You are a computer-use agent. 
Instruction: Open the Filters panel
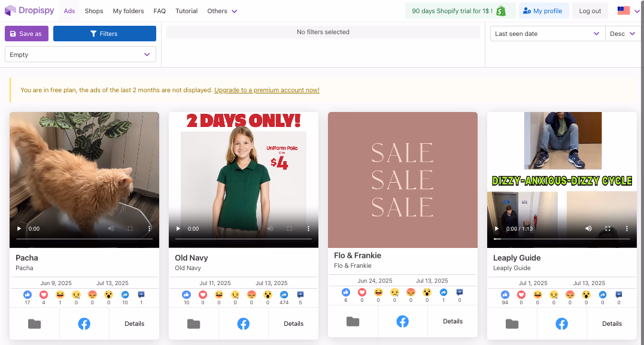[105, 34]
